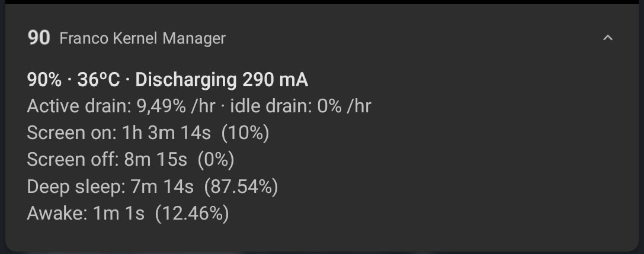This screenshot has width=644, height=254.
Task: Click the (87.54%) deep sleep percentage
Action: pyautogui.click(x=241, y=187)
